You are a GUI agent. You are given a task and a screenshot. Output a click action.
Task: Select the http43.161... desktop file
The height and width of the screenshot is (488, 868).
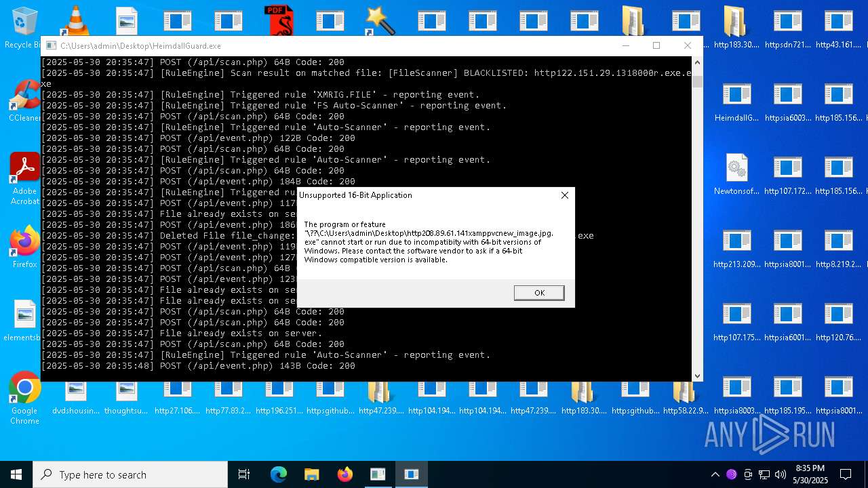coord(838,28)
